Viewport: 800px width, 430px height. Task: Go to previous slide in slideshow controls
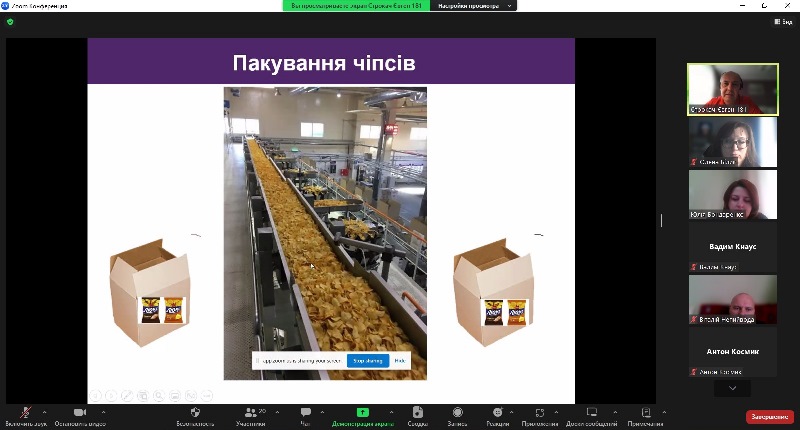click(95, 395)
